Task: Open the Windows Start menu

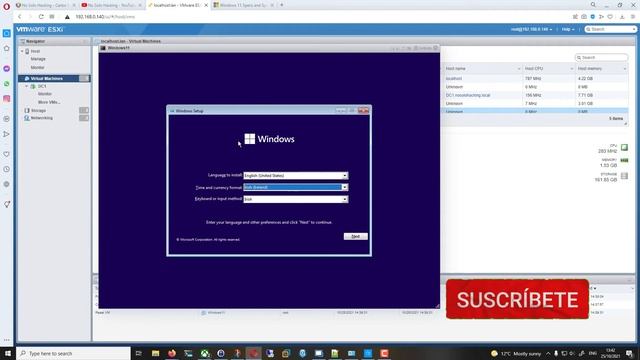Action: (8, 353)
